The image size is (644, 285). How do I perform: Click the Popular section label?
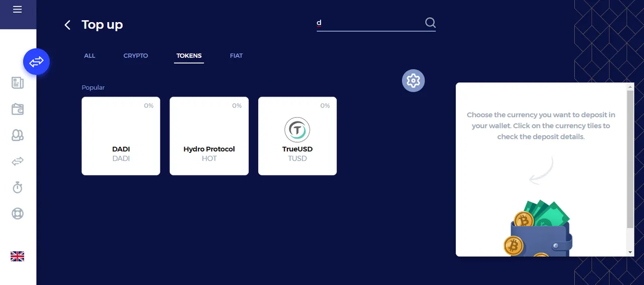point(93,87)
